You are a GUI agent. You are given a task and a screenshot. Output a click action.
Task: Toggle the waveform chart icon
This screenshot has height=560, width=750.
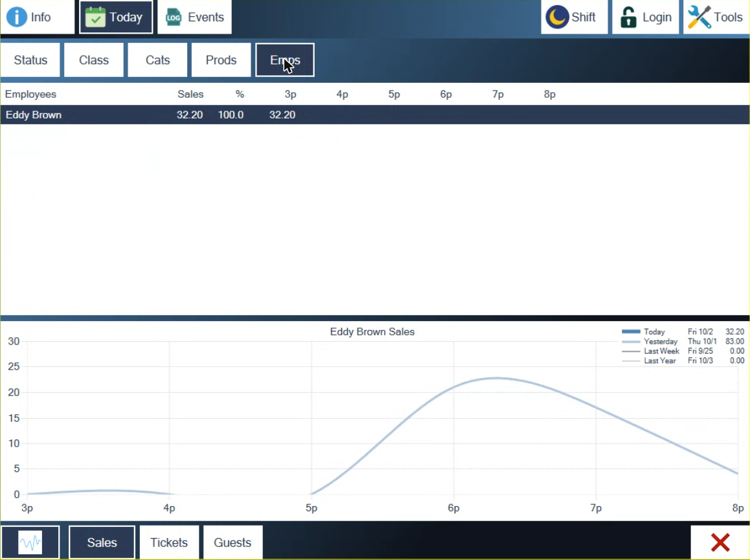(30, 543)
